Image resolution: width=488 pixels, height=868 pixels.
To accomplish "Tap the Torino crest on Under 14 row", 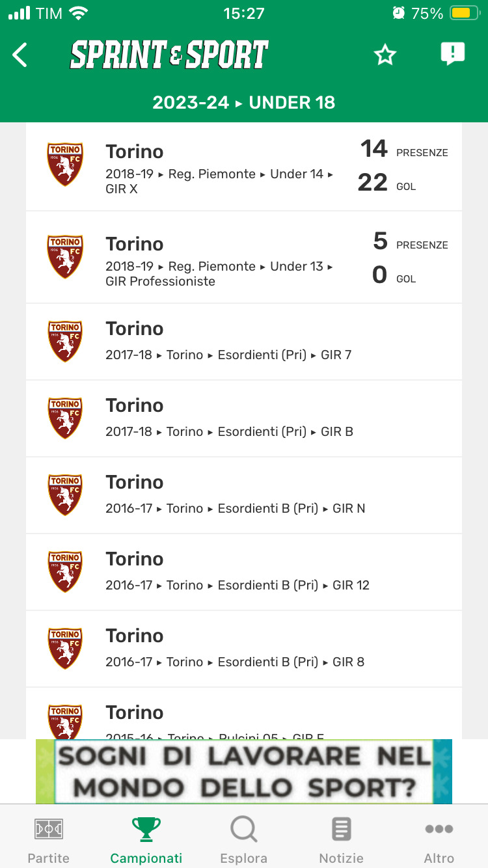I will click(65, 165).
